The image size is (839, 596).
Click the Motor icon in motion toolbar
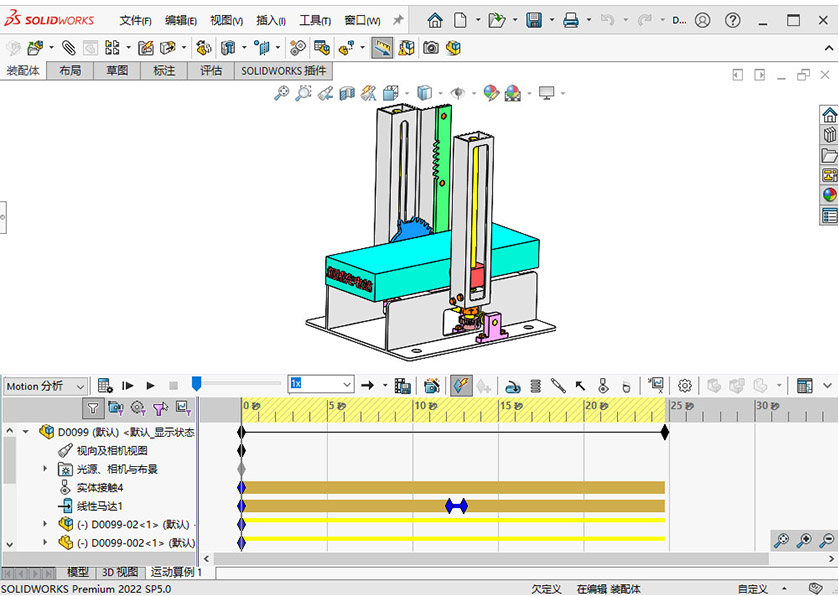pyautogui.click(x=512, y=385)
